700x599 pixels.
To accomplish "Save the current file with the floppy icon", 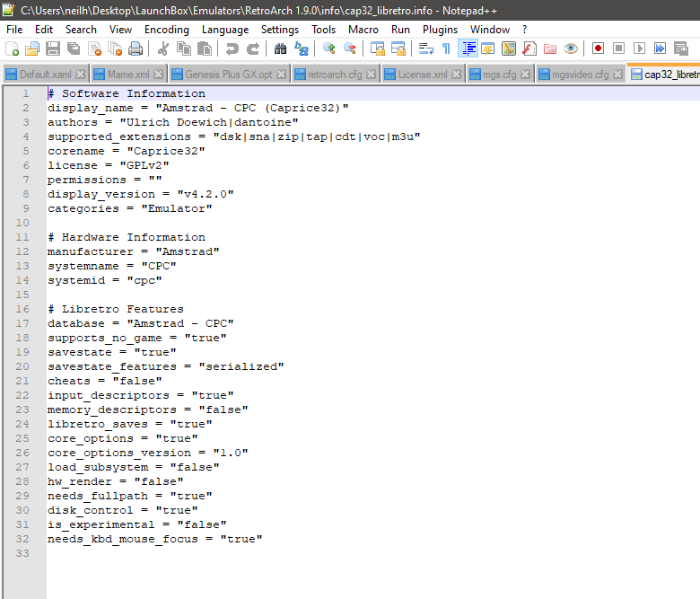I will coord(53,48).
